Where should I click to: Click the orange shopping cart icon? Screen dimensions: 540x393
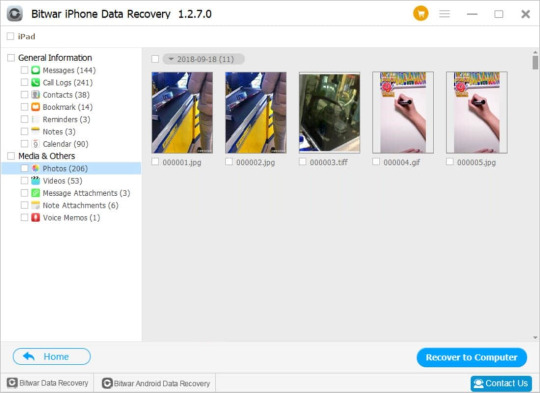pyautogui.click(x=420, y=14)
